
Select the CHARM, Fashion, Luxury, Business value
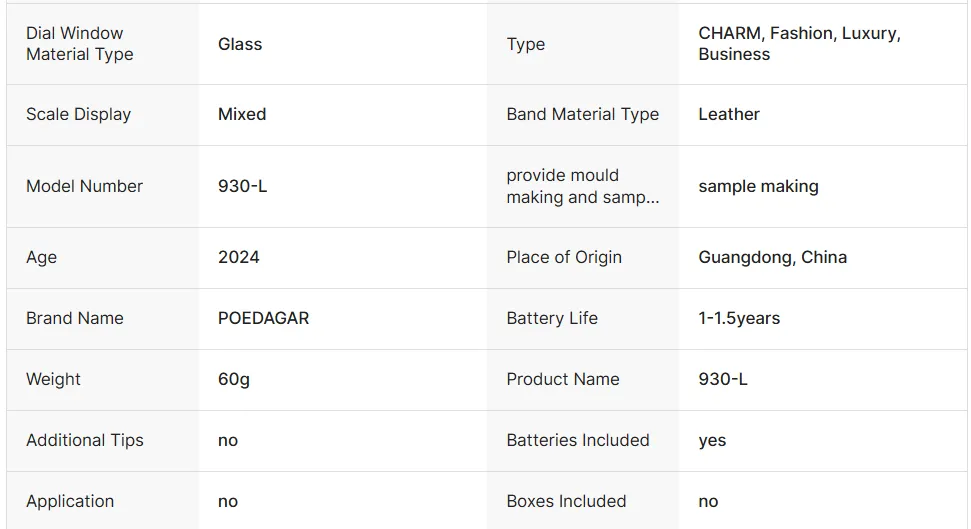[x=799, y=44]
